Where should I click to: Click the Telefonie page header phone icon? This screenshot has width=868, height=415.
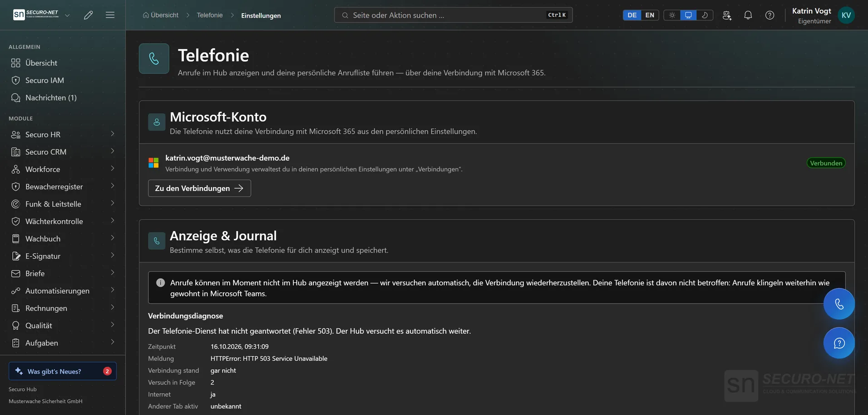[154, 59]
